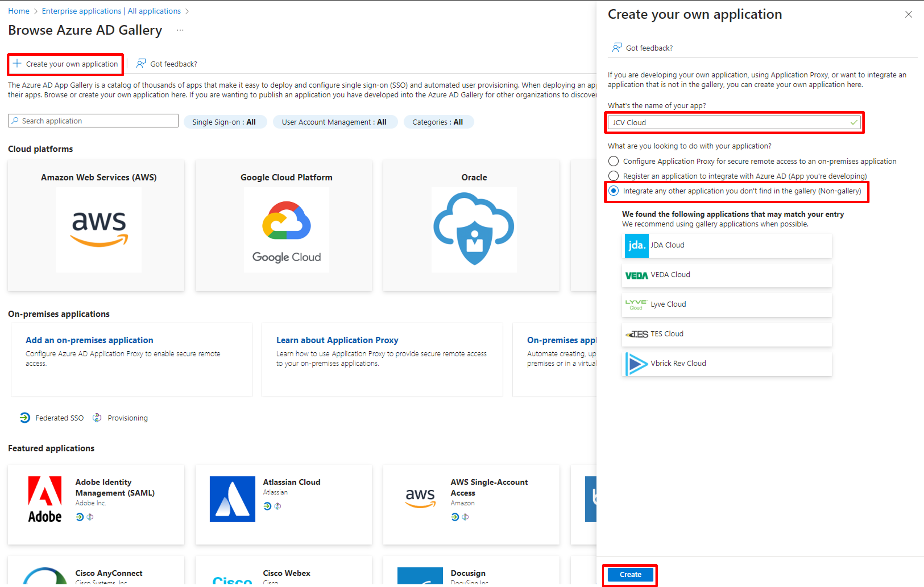Click the app name field containing JCV Cloud
Image resolution: width=924 pixels, height=587 pixels.
pyautogui.click(x=734, y=123)
